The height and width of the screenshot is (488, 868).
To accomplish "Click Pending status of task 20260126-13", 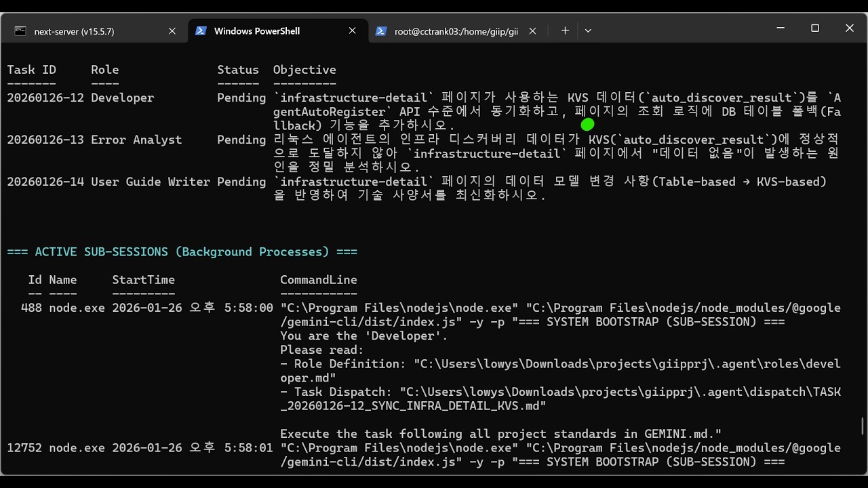I will [x=241, y=140].
